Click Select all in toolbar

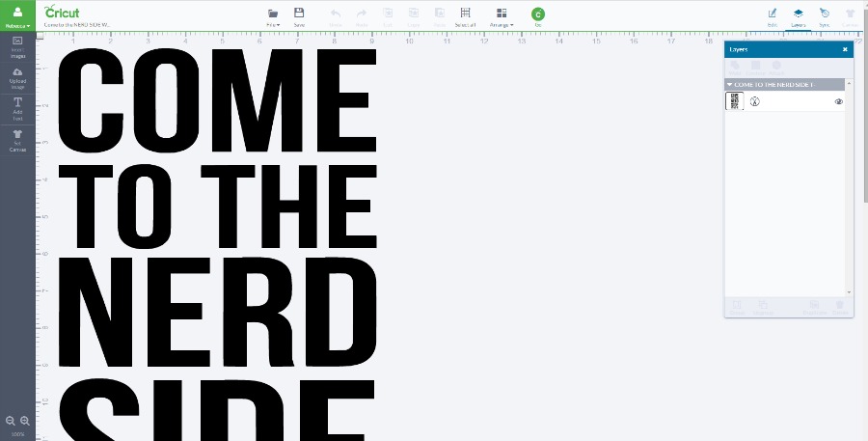click(x=465, y=17)
